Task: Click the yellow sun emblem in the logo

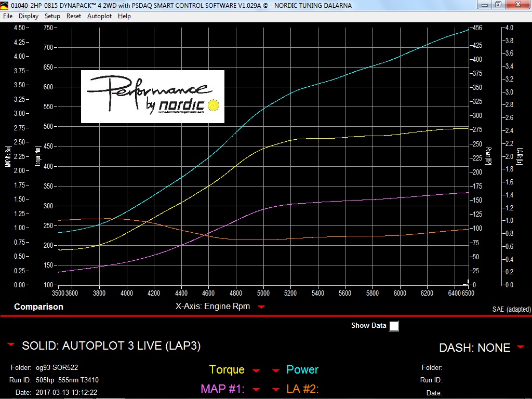Action: [x=212, y=105]
